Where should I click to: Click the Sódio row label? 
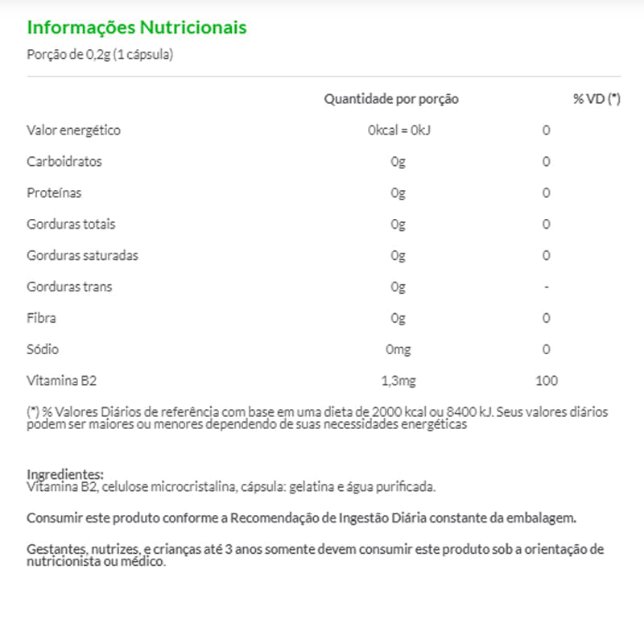(x=43, y=350)
